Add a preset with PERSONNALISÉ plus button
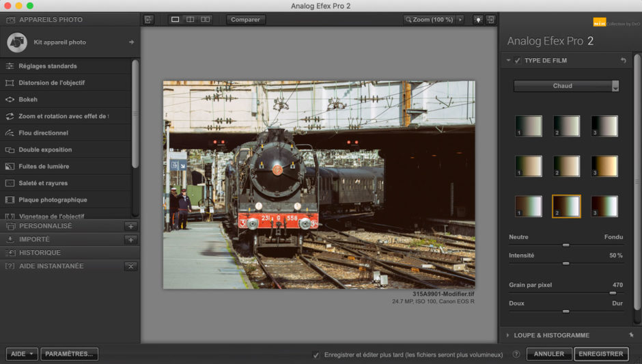 point(130,227)
